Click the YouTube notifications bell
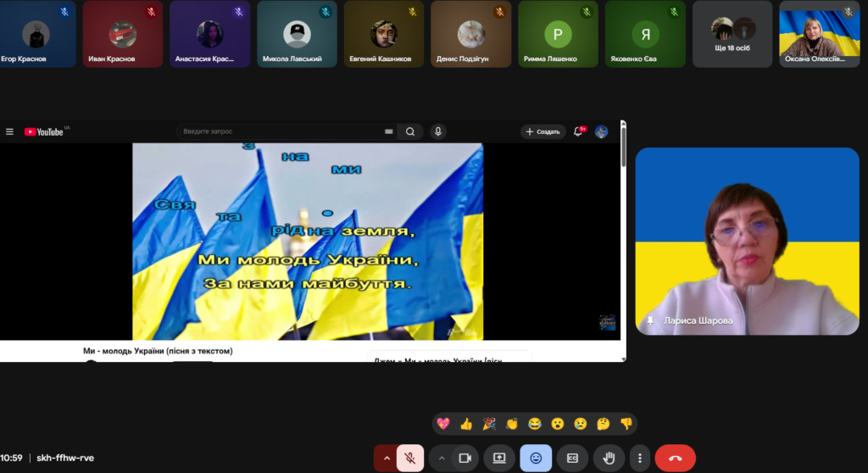This screenshot has width=868, height=473. click(x=579, y=131)
